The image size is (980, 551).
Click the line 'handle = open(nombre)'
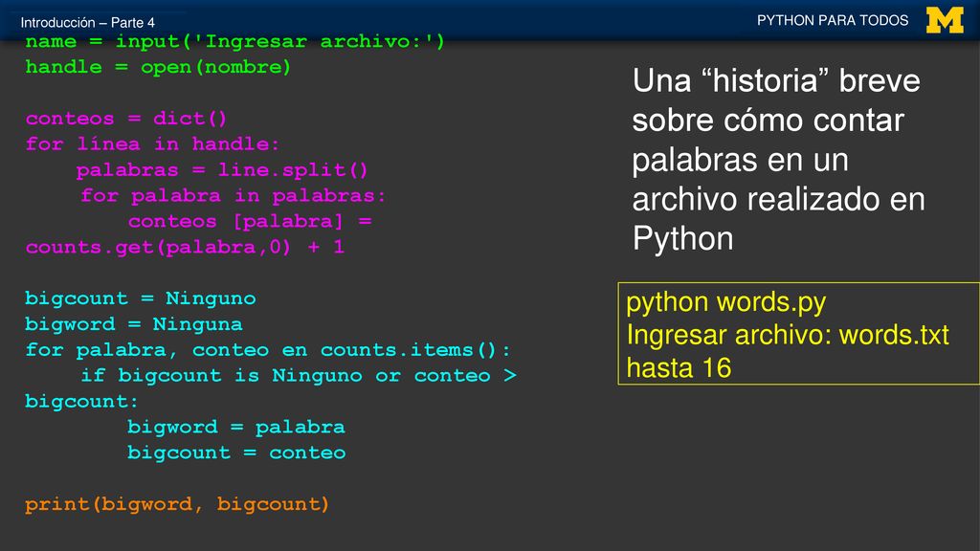pos(158,68)
